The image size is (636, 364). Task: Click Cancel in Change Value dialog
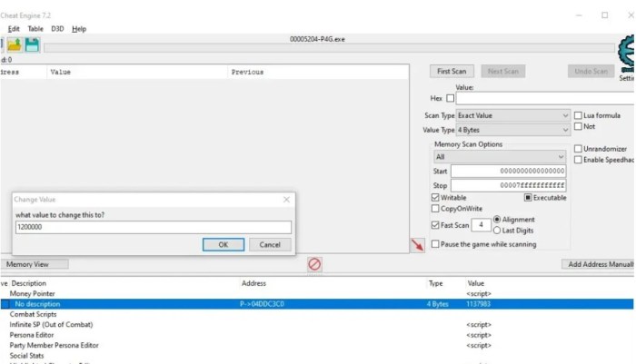pos(270,245)
